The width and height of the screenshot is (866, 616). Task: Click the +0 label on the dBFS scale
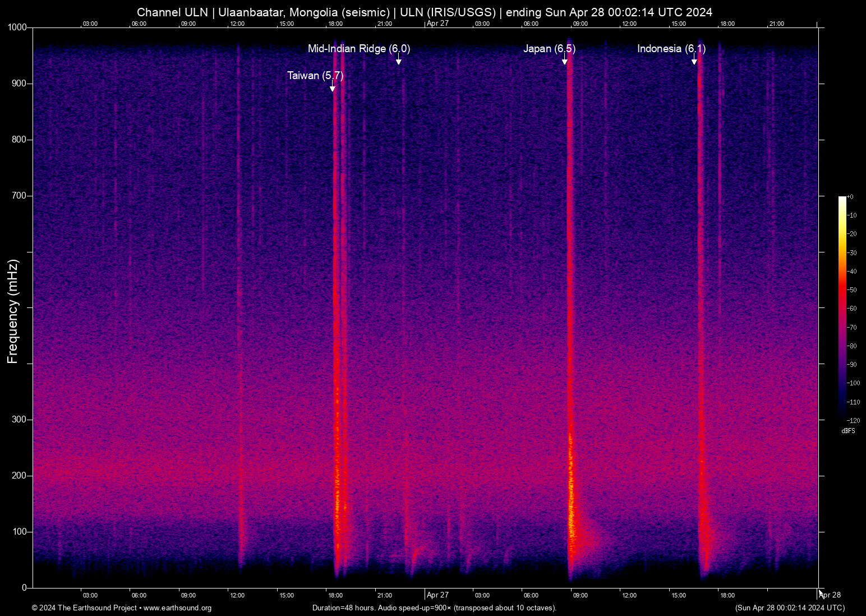click(850, 197)
